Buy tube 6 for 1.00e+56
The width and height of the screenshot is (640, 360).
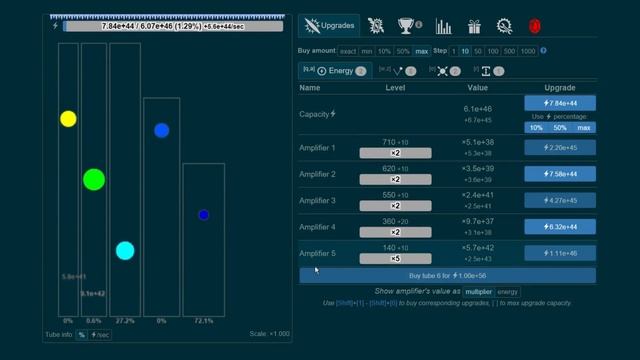(447, 276)
